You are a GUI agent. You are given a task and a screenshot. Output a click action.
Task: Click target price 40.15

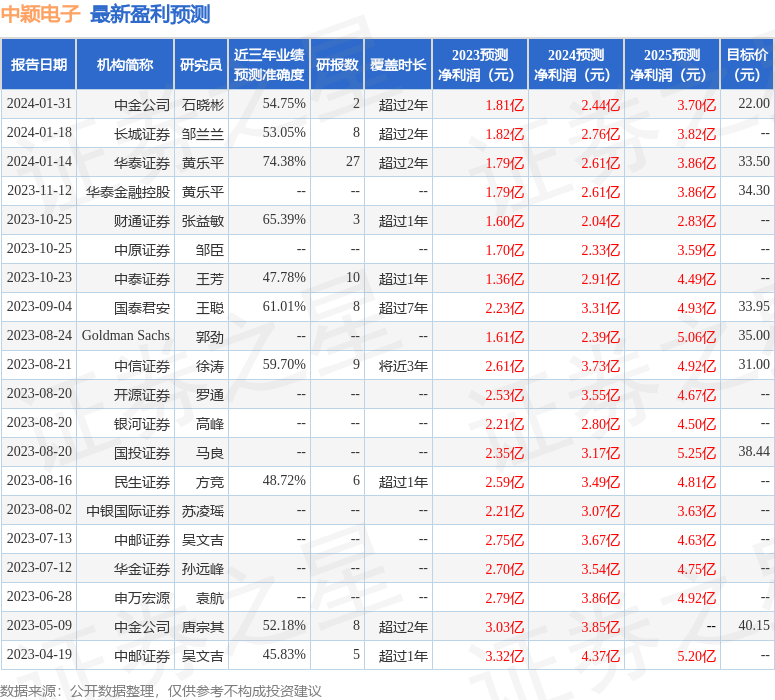point(754,625)
